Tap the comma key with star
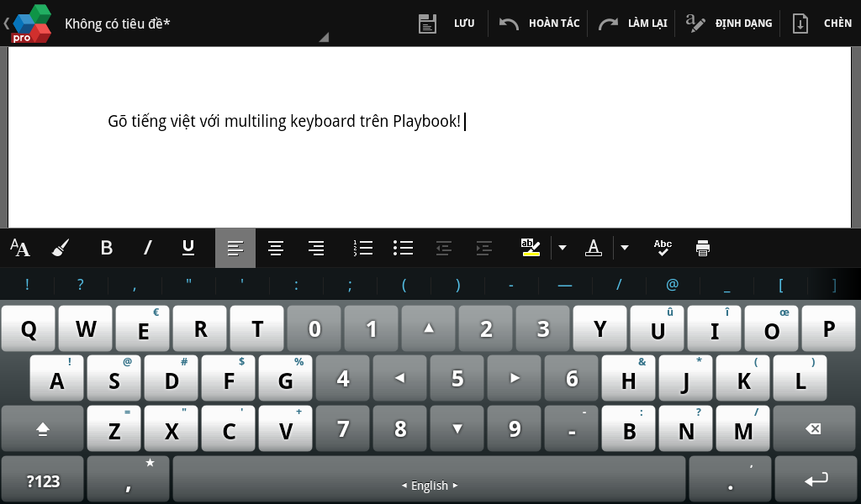This screenshot has height=504, width=861. 128,479
